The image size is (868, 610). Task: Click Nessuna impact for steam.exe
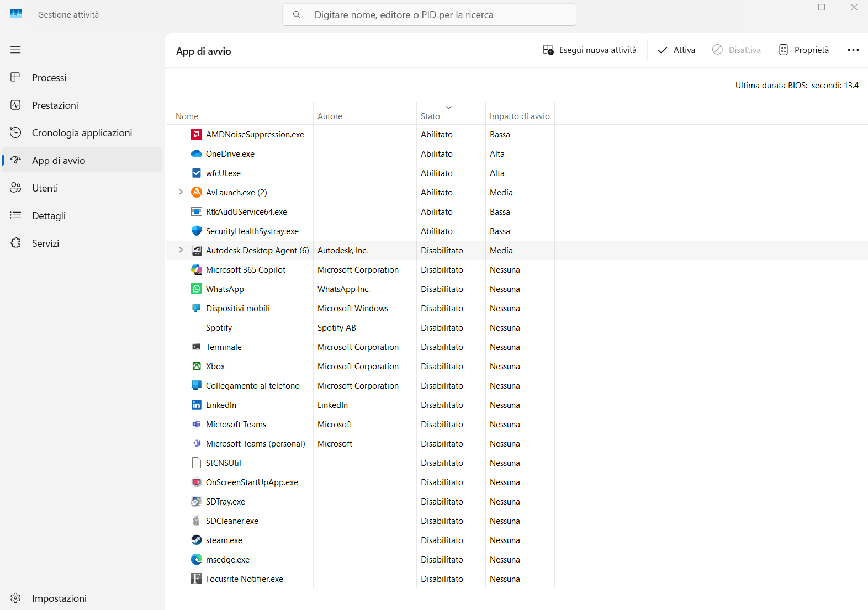coord(505,540)
